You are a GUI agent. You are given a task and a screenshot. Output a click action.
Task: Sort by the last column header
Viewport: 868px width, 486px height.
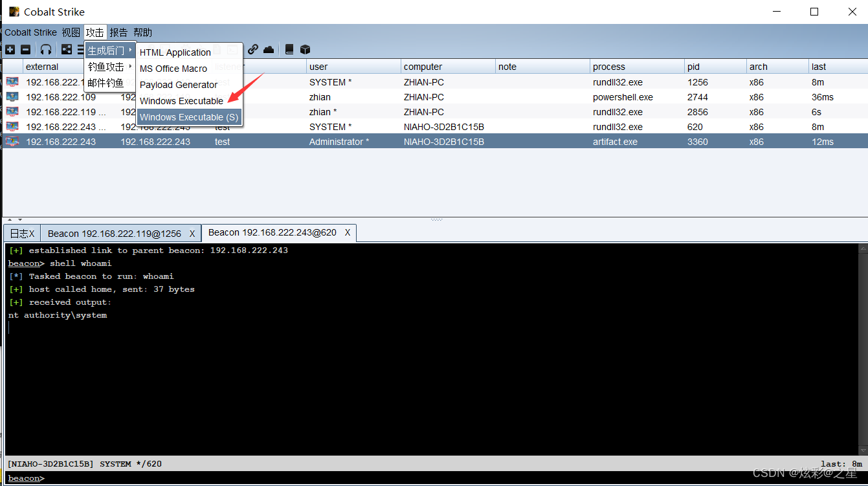838,67
